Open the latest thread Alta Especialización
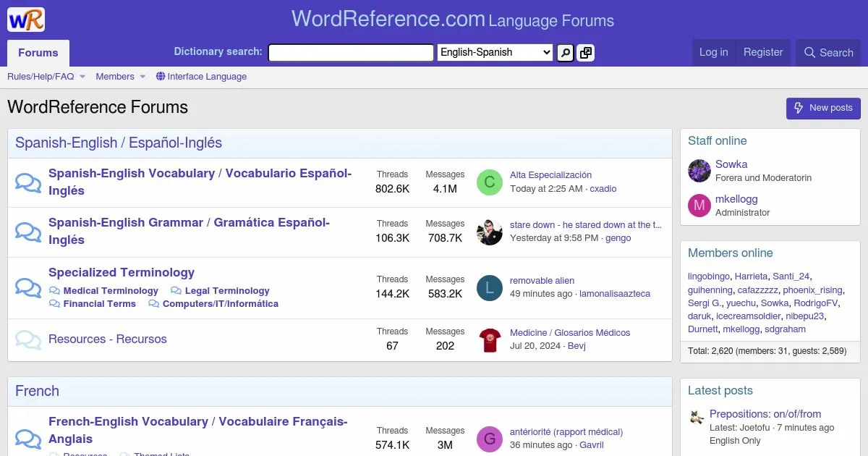Viewport: 868px width, 456px height. [550, 175]
